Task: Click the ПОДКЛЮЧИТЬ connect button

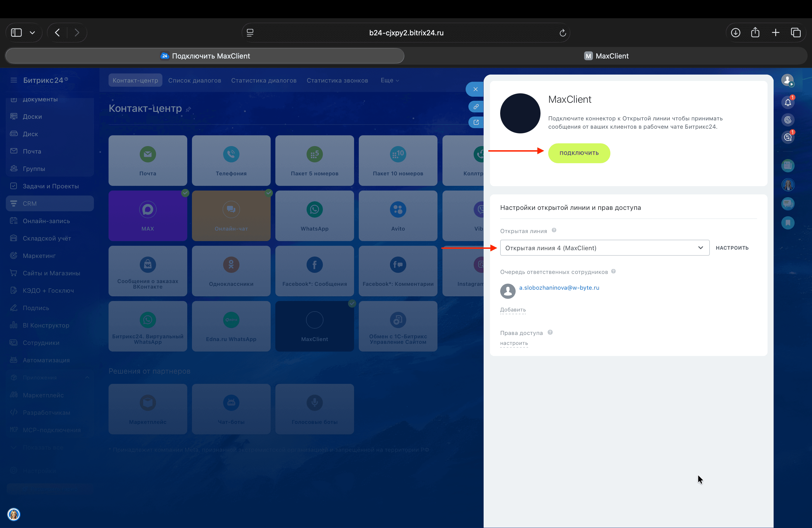Action: tap(579, 153)
